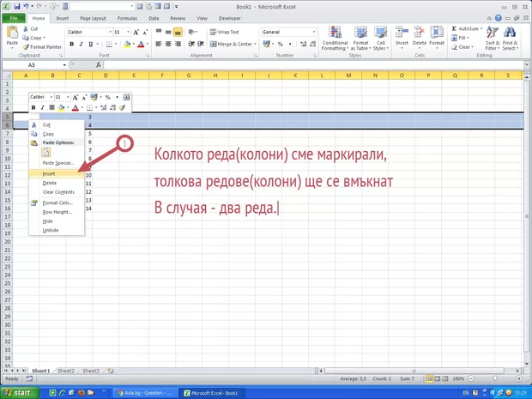
Task: Open the ribbon font name dropdown
Action: pyautogui.click(x=111, y=33)
